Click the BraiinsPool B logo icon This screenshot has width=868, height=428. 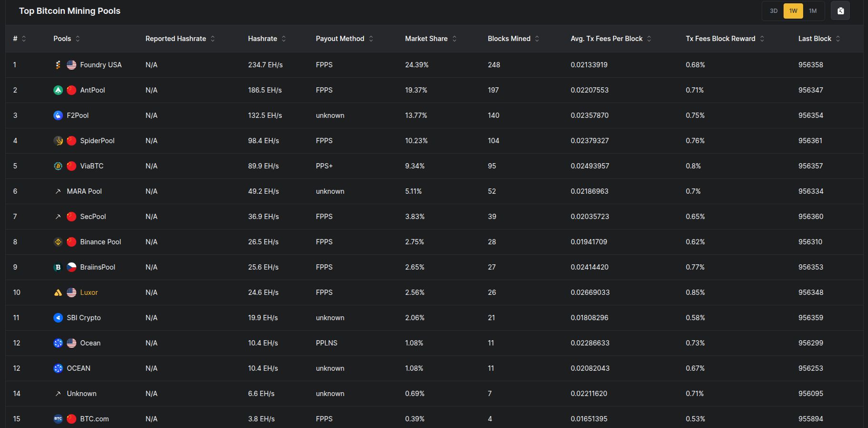[58, 267]
